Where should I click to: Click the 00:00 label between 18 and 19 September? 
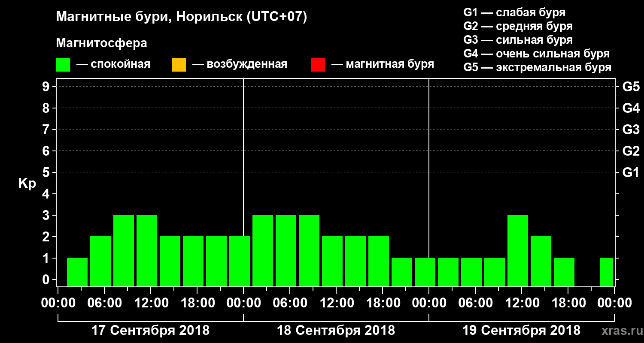click(x=429, y=303)
